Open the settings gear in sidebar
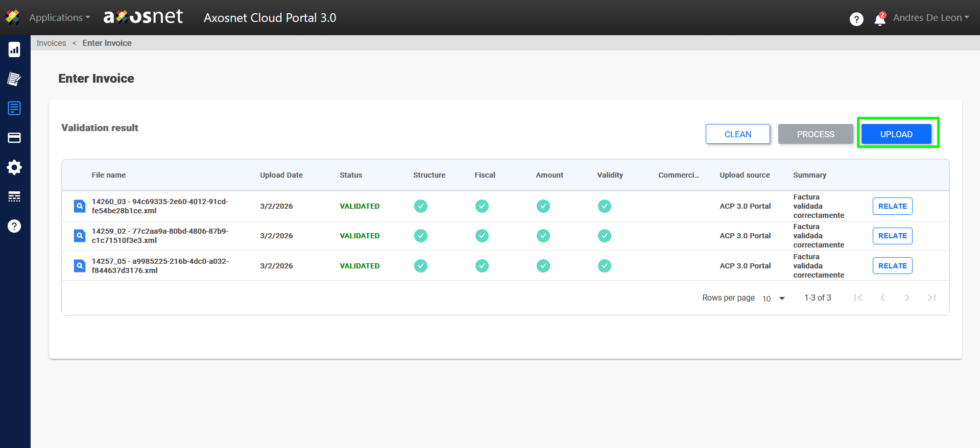This screenshot has width=980, height=448. point(14,167)
